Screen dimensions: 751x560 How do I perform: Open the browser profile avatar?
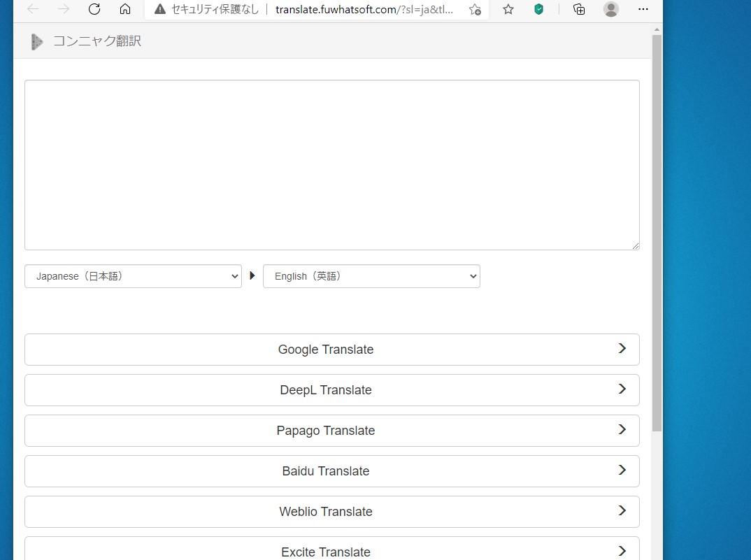(x=610, y=9)
